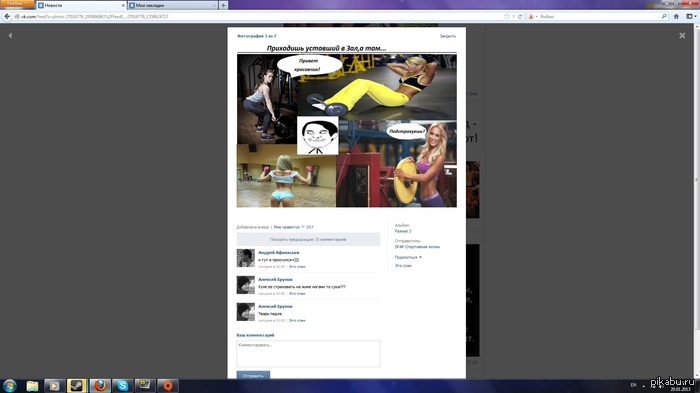
Task: Open the orange circle taskbar app
Action: pyautogui.click(x=167, y=386)
